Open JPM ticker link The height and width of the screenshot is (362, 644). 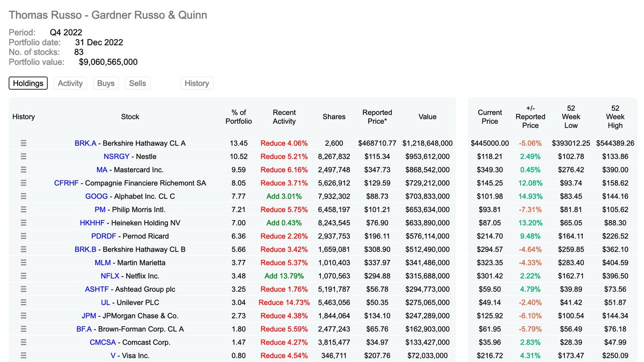pyautogui.click(x=89, y=316)
